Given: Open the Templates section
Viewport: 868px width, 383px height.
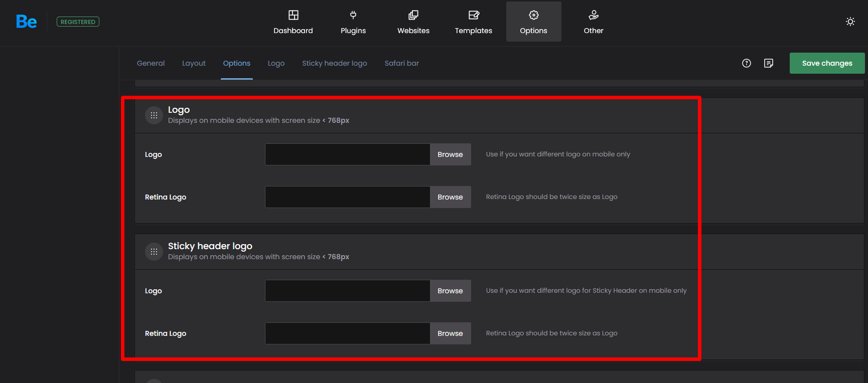Looking at the screenshot, I should [474, 22].
